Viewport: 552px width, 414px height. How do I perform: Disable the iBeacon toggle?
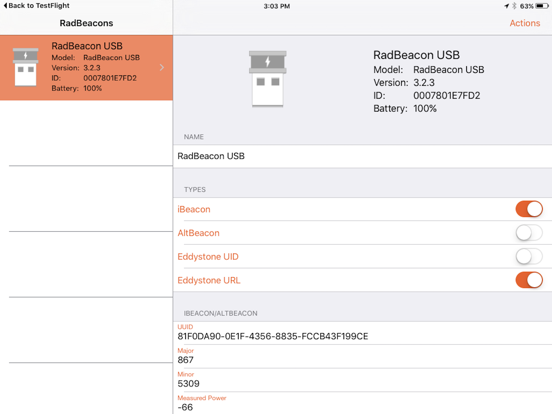click(x=529, y=209)
